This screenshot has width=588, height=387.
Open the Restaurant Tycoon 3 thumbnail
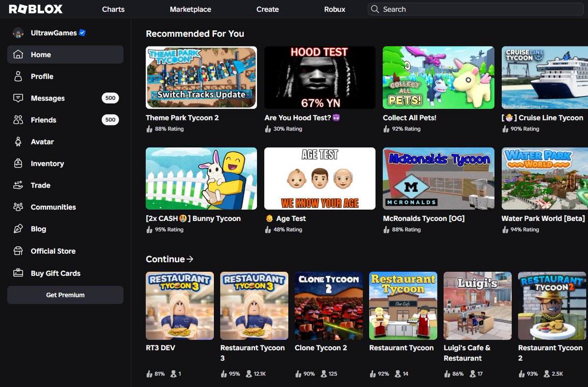(254, 306)
